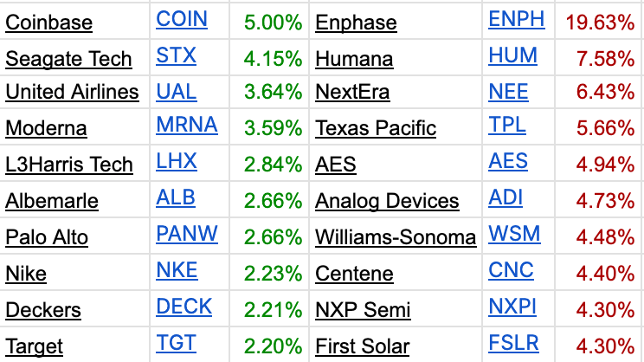The height and width of the screenshot is (362, 644).
Task: Click the Coinbase company name link
Action: point(48,23)
